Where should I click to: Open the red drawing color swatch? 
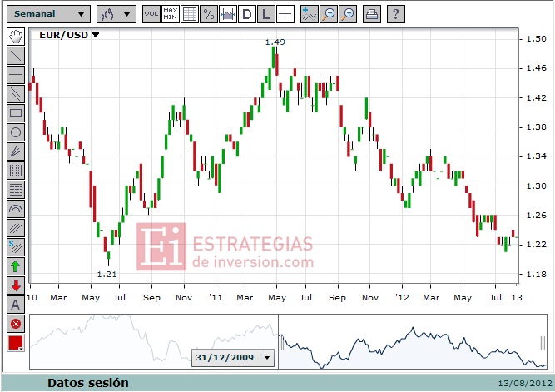coord(16,343)
